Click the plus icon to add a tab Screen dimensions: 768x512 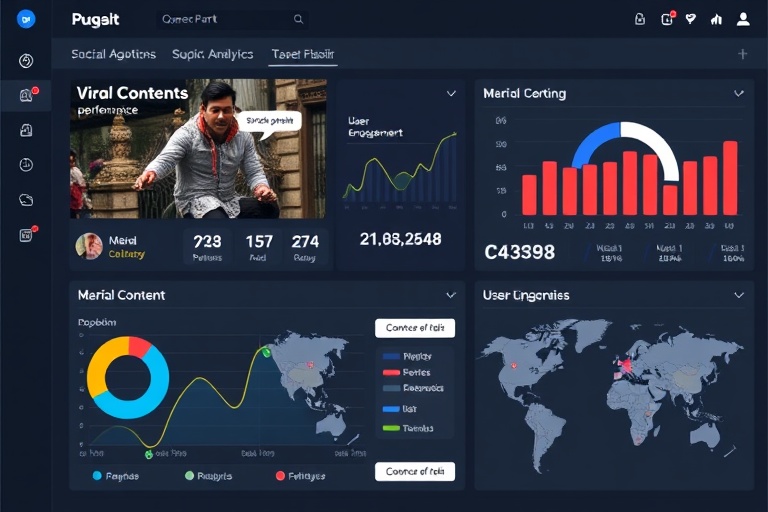pyautogui.click(x=742, y=54)
